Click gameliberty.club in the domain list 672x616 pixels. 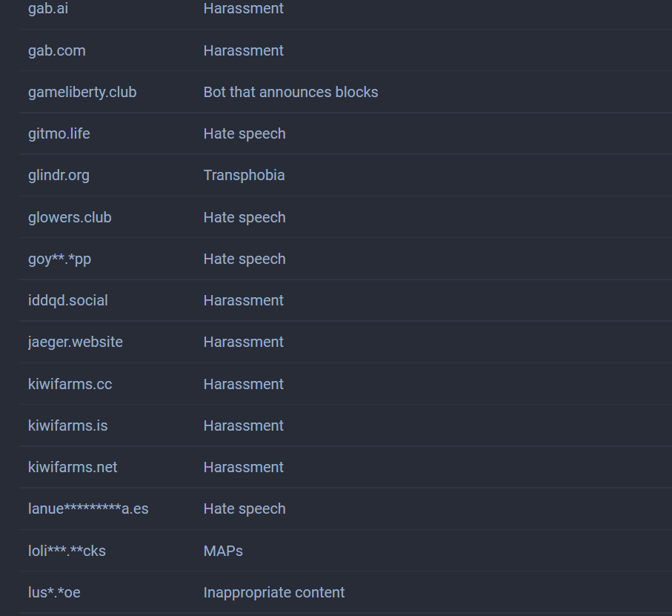[x=82, y=92]
